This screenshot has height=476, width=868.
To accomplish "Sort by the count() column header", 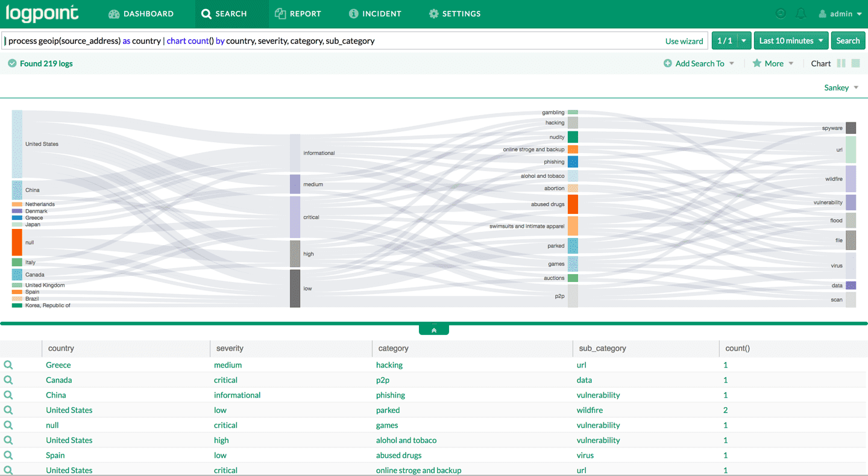I will point(738,348).
